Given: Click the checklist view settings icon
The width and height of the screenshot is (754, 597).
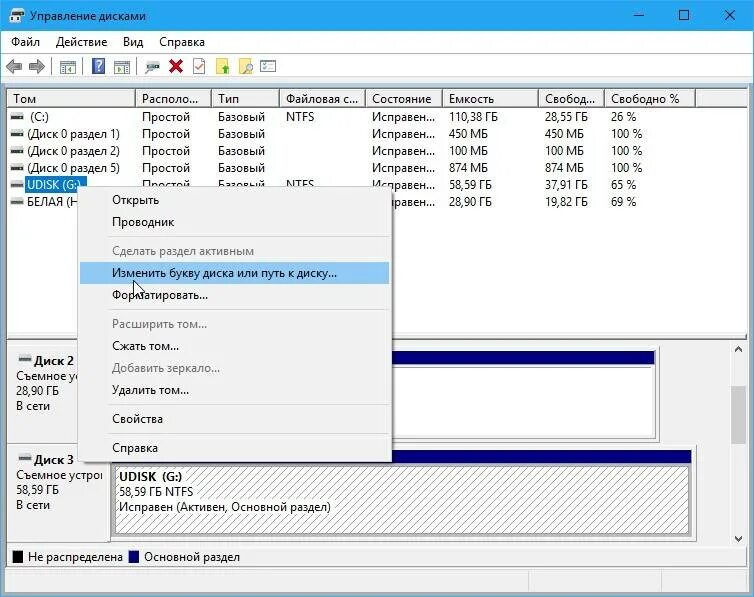Looking at the screenshot, I should click(x=268, y=66).
